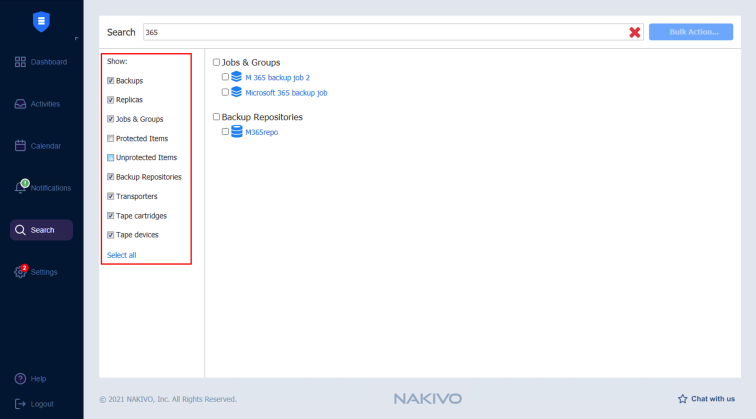Select all under Jobs & Groups checkbox
The width and height of the screenshot is (756, 419).
click(x=216, y=62)
